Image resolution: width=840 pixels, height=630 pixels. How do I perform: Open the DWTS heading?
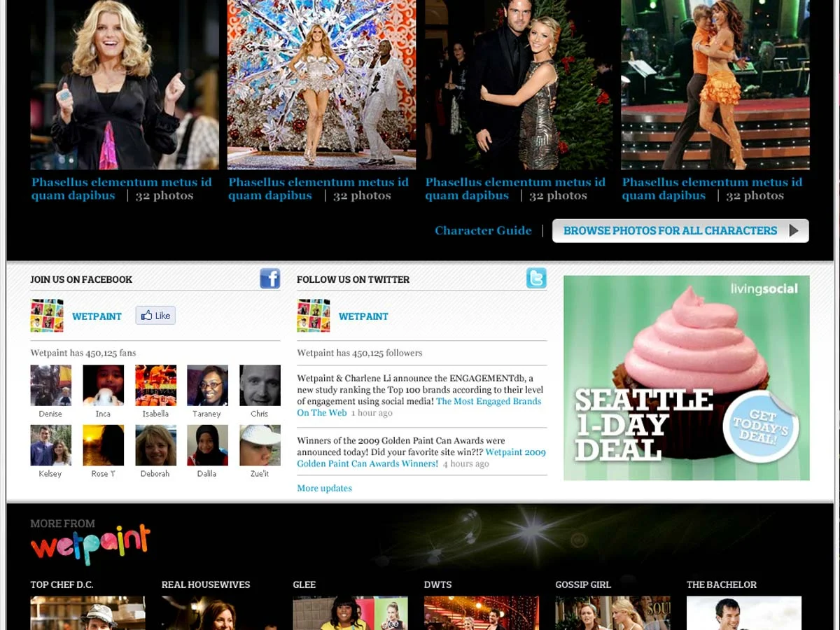[x=438, y=584]
